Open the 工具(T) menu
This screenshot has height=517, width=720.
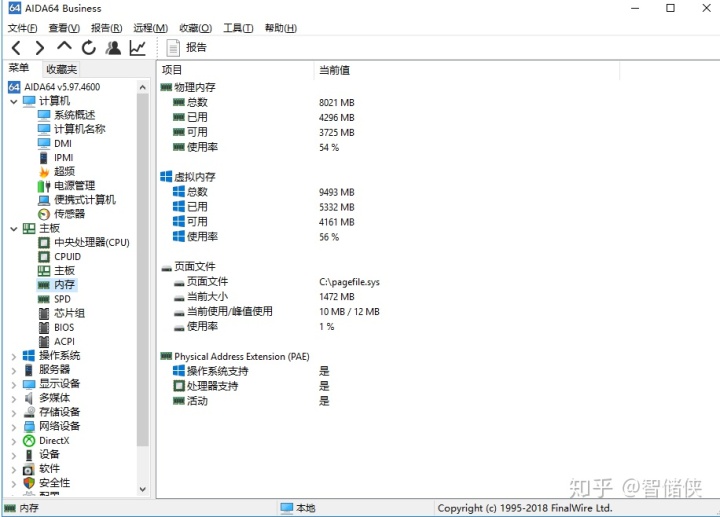[238, 28]
